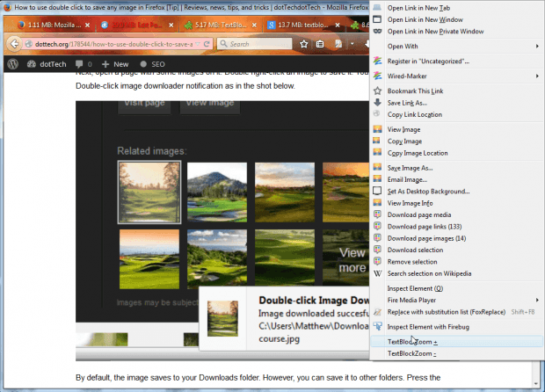Viewport: 545px width, 392px height.
Task: Click the star icon beside Bookmark This Link
Action: click(x=377, y=91)
